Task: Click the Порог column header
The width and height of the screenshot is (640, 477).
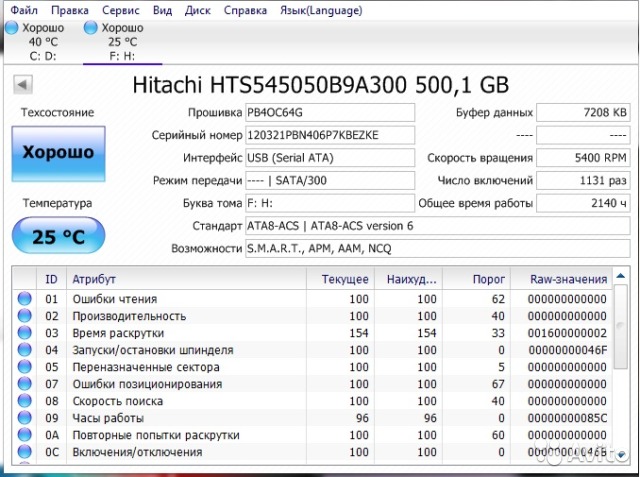Action: (x=476, y=279)
